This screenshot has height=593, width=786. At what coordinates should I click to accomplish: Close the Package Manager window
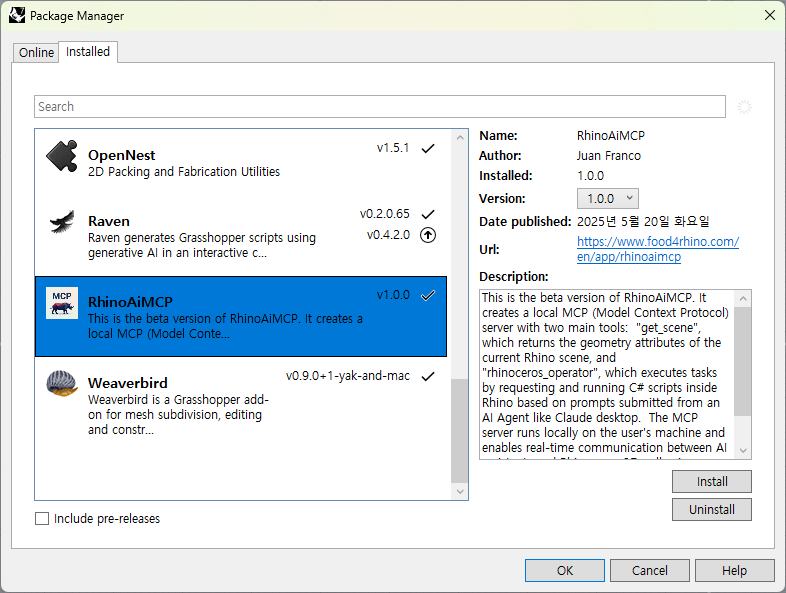[770, 15]
